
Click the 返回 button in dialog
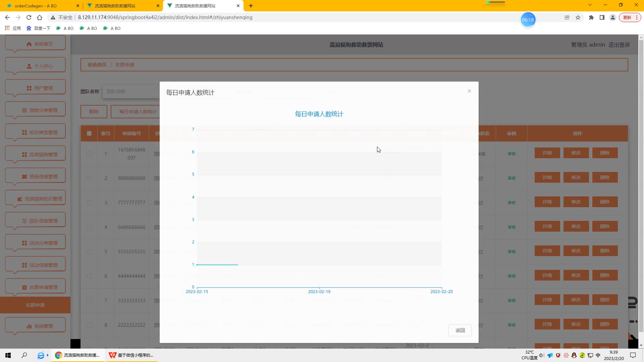point(460,330)
